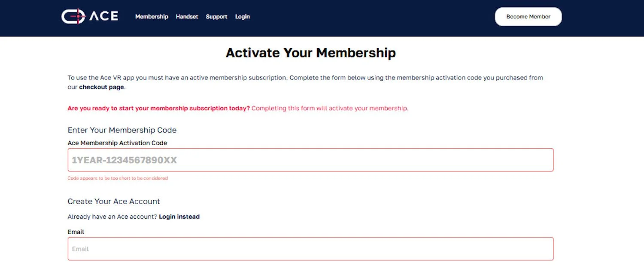Click the code too short error message
644x269 pixels.
118,178
